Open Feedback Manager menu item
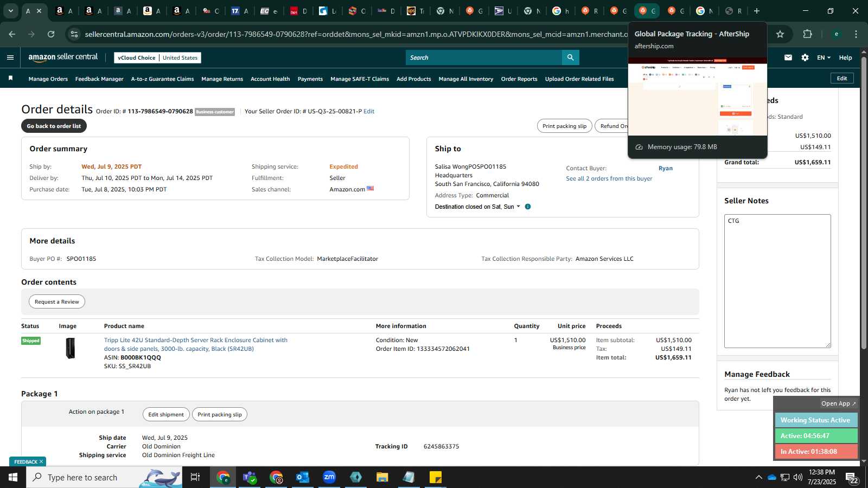Image resolution: width=868 pixels, height=488 pixels. pyautogui.click(x=99, y=79)
